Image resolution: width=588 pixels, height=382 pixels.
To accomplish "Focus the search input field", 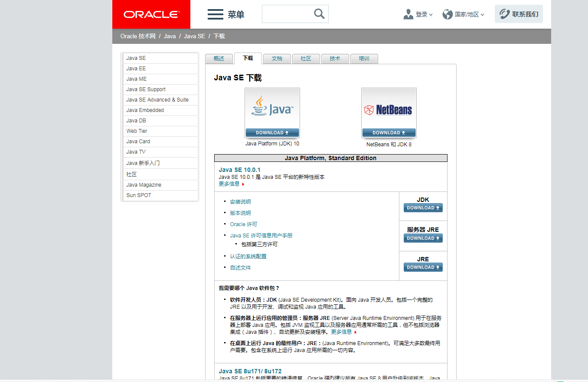I will click(287, 14).
